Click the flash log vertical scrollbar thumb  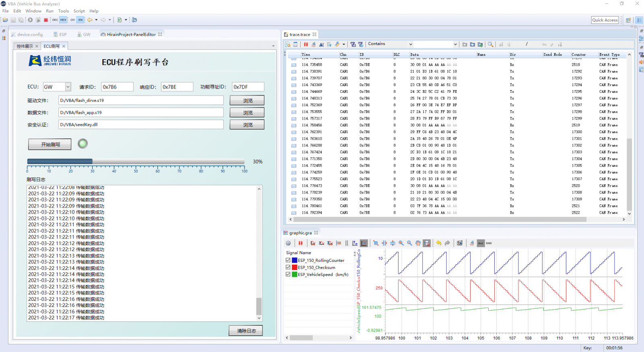click(x=259, y=306)
